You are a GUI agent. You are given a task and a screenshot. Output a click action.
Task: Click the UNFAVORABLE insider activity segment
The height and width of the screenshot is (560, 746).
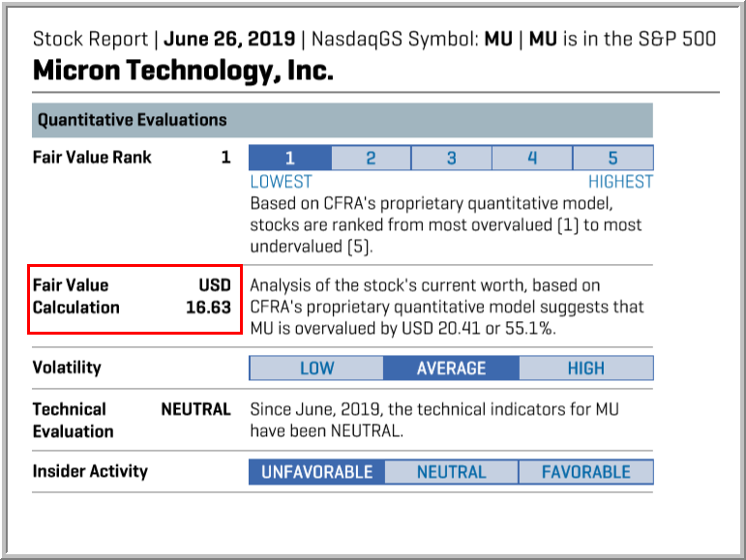[x=316, y=472]
